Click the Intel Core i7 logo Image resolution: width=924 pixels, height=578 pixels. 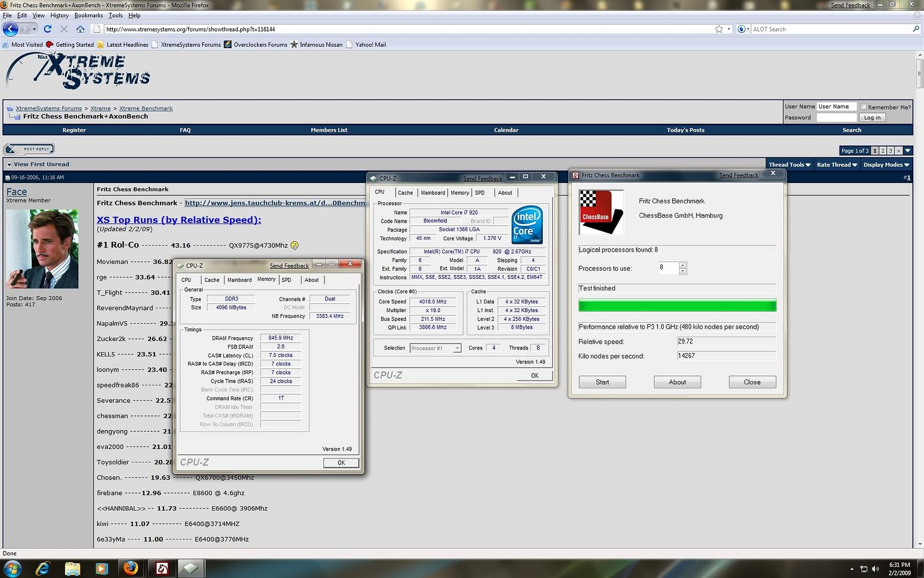(x=527, y=225)
